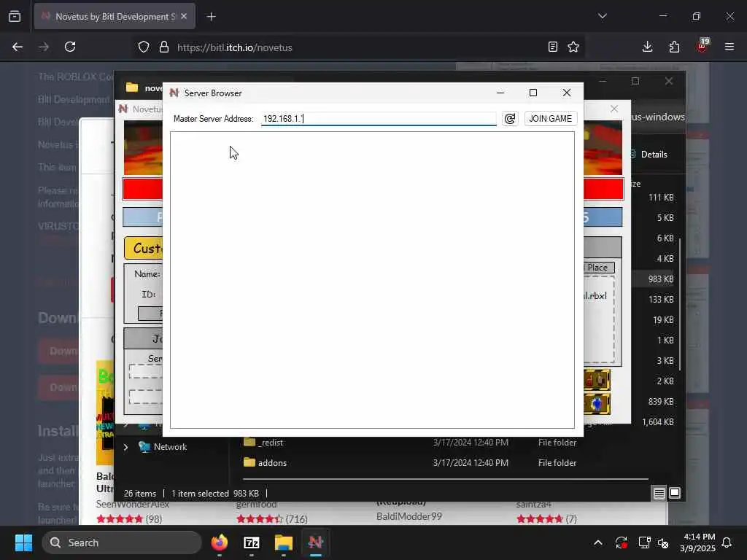Image resolution: width=747 pixels, height=560 pixels.
Task: Switch Explorer to details view icon
Action: [659, 494]
